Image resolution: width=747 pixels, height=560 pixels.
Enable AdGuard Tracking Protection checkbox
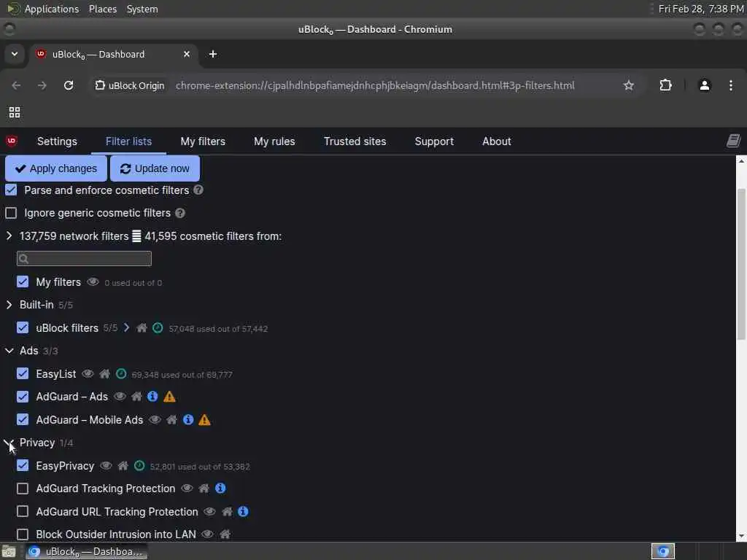click(23, 488)
